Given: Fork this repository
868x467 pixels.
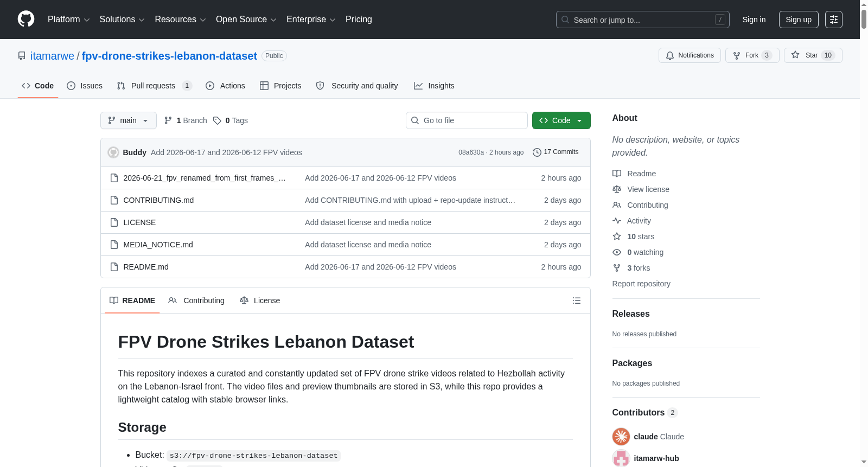Looking at the screenshot, I should (752, 55).
